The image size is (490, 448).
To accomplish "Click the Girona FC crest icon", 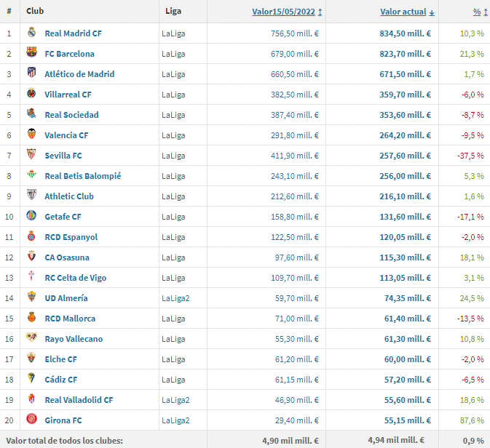I will (x=31, y=419).
